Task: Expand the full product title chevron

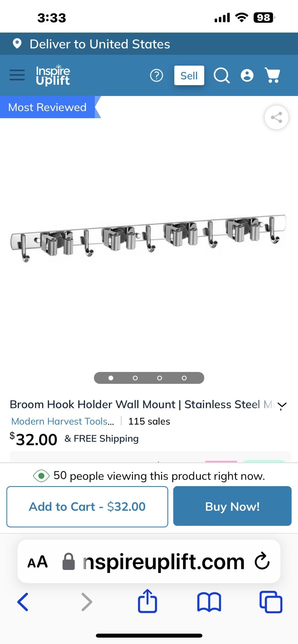Action: [x=282, y=405]
